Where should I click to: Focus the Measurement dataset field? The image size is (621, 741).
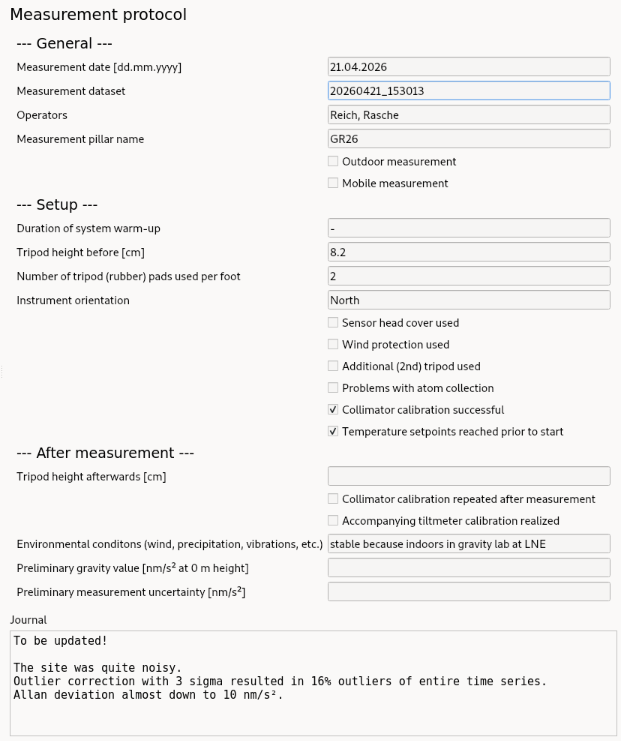(x=468, y=91)
